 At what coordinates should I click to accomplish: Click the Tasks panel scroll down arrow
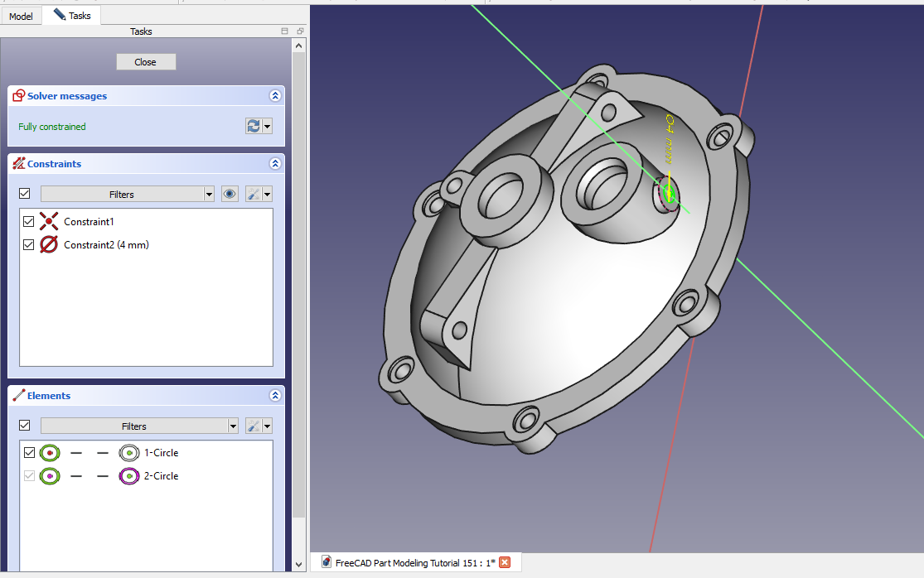pyautogui.click(x=299, y=565)
